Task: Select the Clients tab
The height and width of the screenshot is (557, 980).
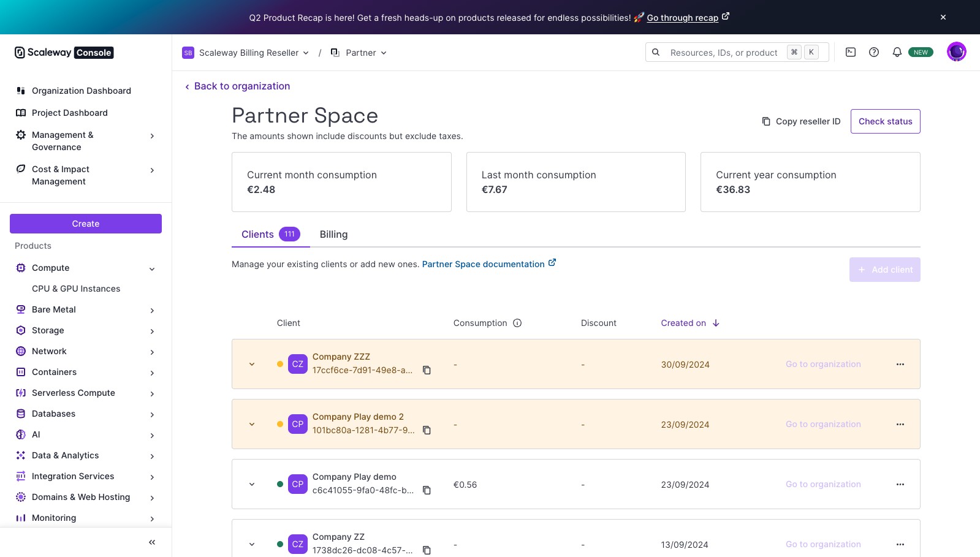Action: click(x=271, y=234)
